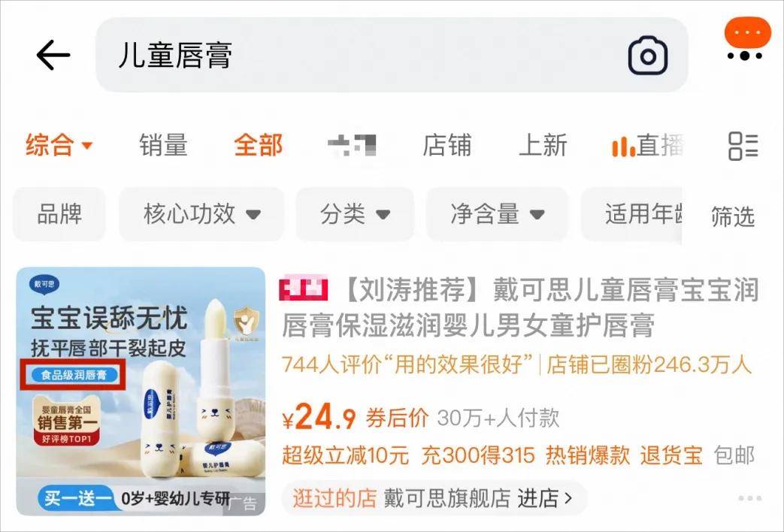Select the 销量 sort tab
Screen dimensions: 784x532
[x=163, y=146]
